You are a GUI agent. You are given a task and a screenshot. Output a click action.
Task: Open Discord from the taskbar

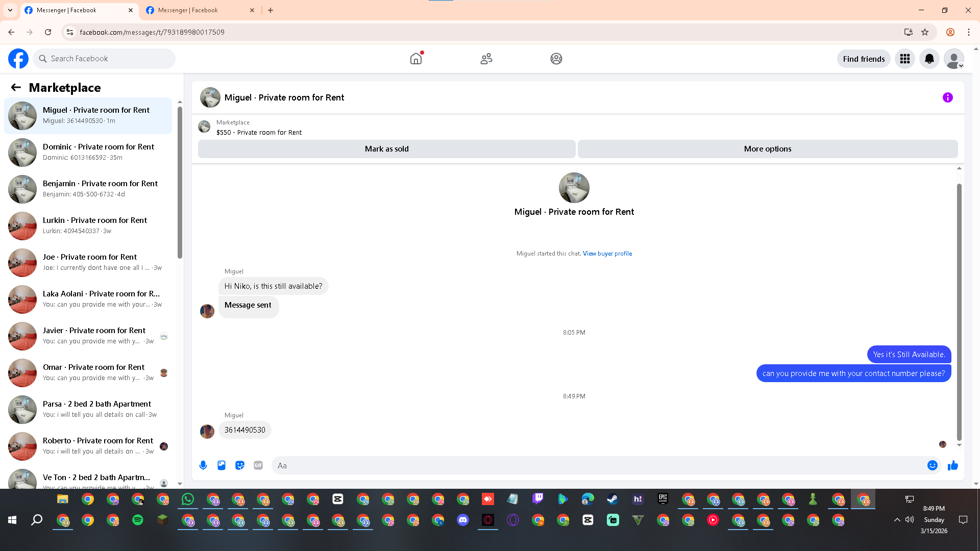point(463,520)
